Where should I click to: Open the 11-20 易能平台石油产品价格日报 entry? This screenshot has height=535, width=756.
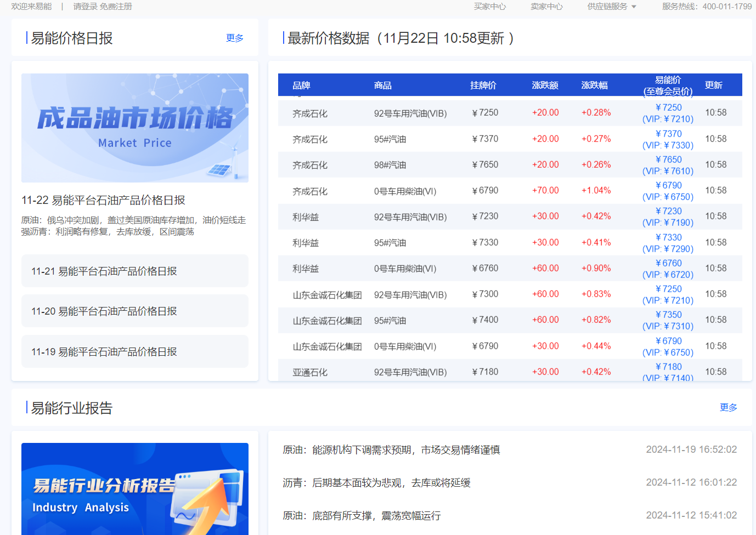[x=135, y=311]
